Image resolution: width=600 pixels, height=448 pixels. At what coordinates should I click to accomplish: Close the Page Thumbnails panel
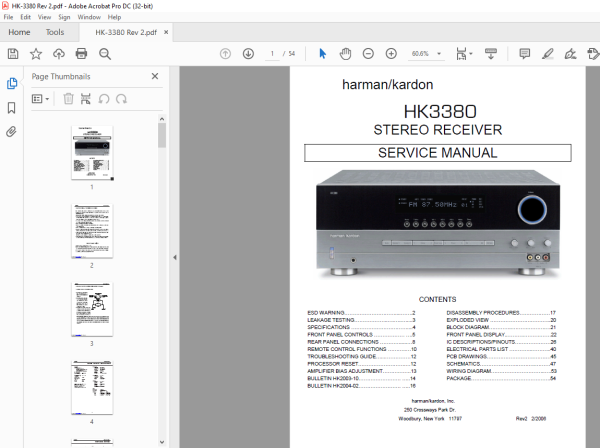tap(155, 76)
